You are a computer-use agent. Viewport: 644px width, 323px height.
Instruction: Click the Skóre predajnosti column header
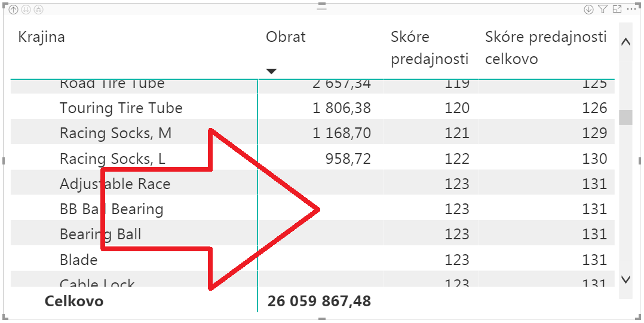429,48
